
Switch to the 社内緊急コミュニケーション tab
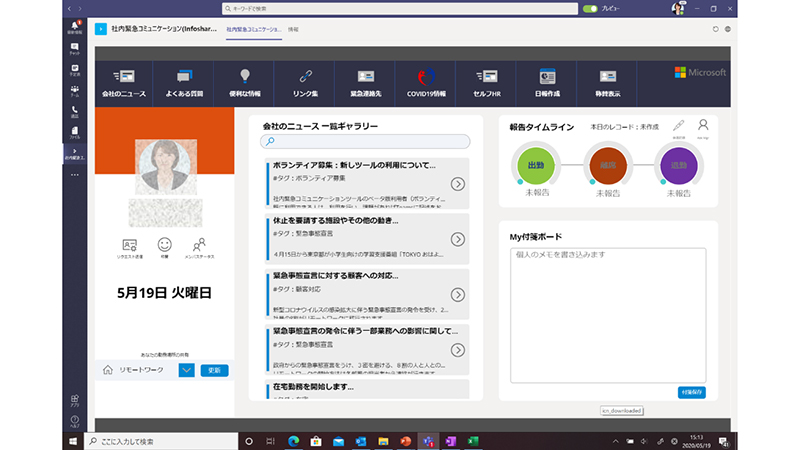point(254,30)
